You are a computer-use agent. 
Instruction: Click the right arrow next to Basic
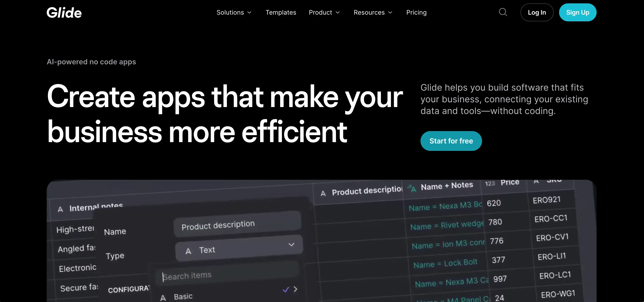[296, 289]
